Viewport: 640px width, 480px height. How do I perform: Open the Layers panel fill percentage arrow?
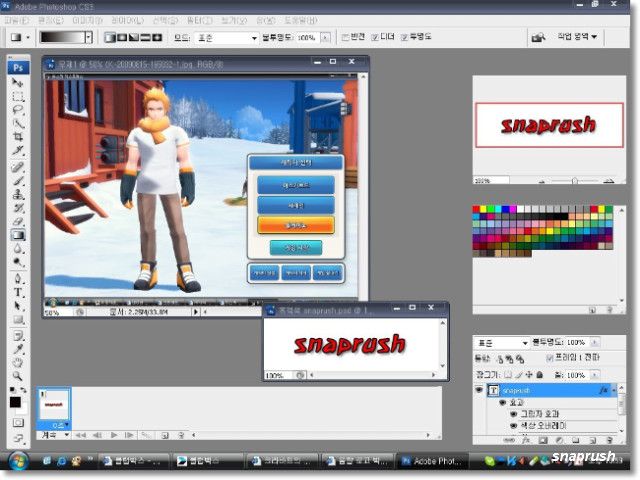click(594, 375)
